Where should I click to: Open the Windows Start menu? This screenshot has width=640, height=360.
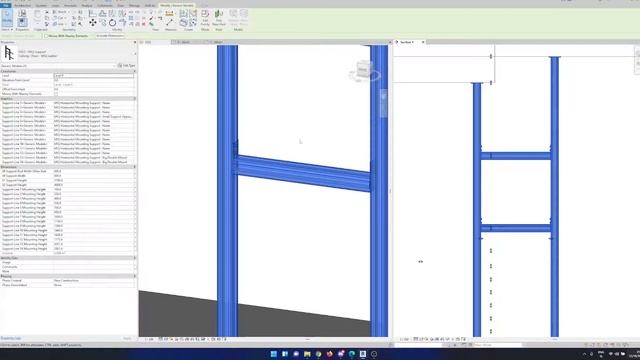coord(274,354)
